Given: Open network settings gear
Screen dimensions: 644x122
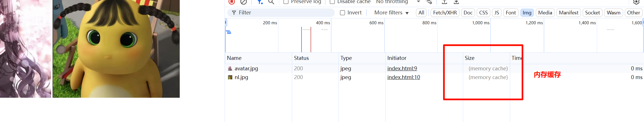Looking at the screenshot, I should pyautogui.click(x=636, y=2).
